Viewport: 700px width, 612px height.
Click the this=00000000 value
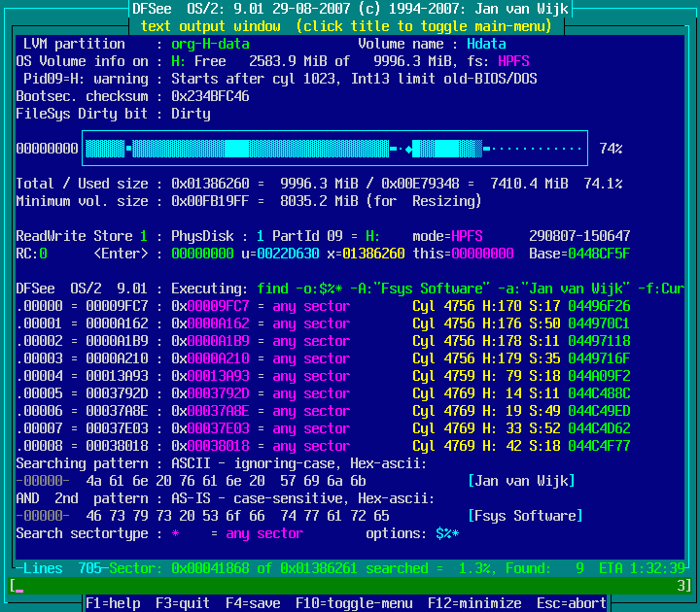463,254
